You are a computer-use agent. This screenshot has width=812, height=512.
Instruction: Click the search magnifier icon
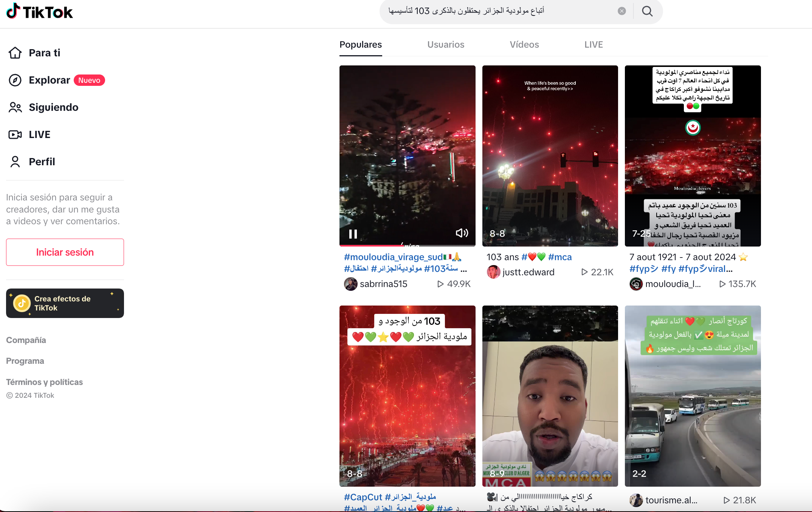[647, 11]
